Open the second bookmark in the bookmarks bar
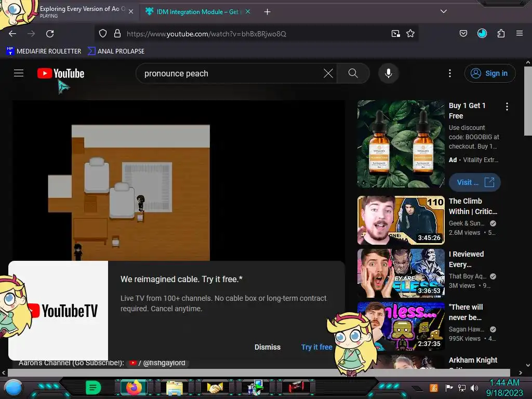The width and height of the screenshot is (532, 399). [116, 51]
